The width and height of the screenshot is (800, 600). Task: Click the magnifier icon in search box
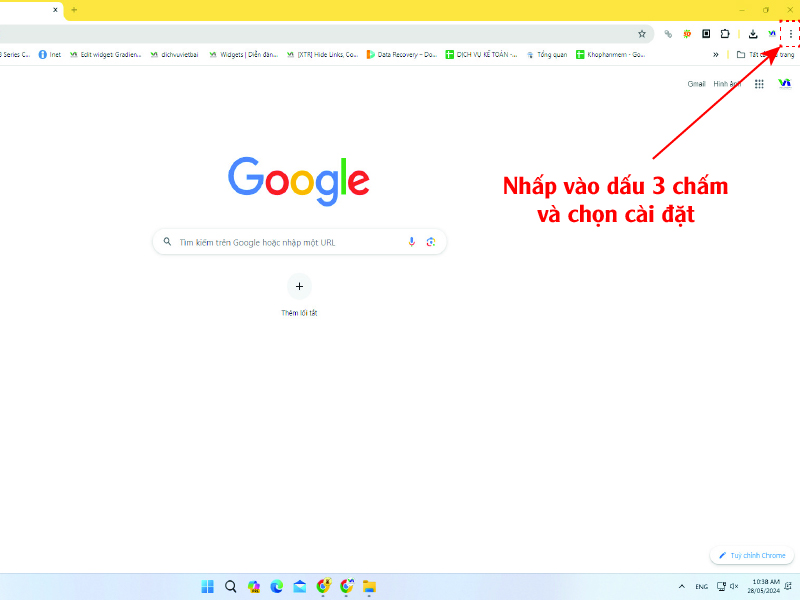(x=167, y=242)
